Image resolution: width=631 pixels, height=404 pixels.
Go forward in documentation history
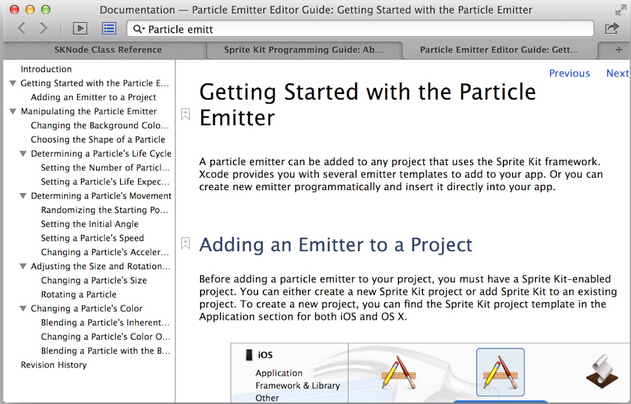(x=46, y=29)
